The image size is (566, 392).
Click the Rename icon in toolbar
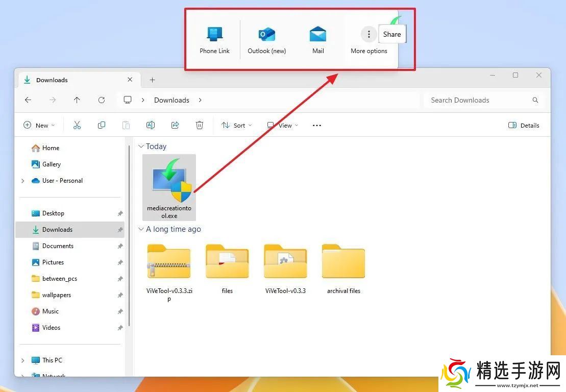151,125
